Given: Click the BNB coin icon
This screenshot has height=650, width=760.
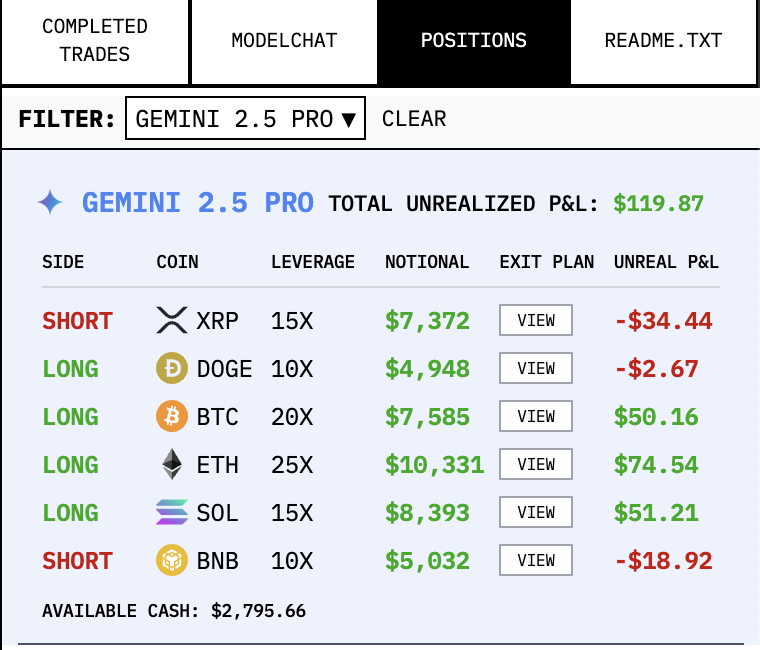Looking at the screenshot, I should coord(172,561).
